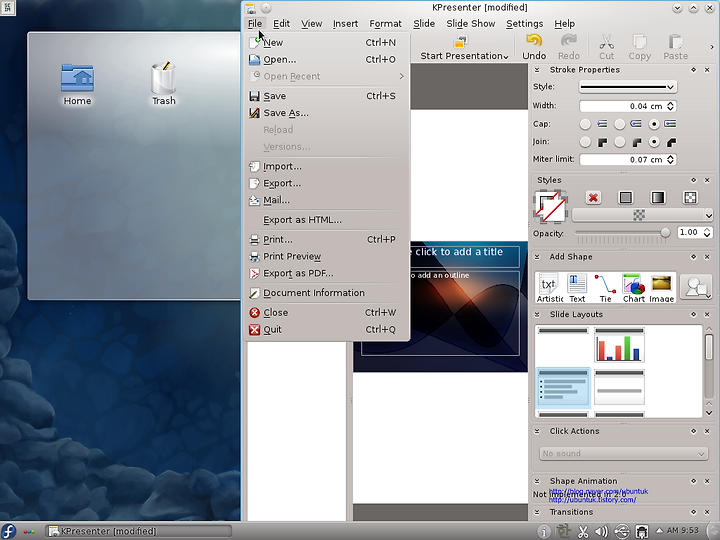This screenshot has height=540, width=720.
Task: Open the Fedora application launcher
Action: [x=8, y=531]
